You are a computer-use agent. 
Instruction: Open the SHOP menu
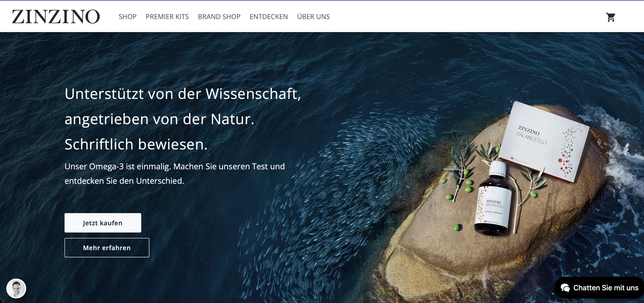tap(128, 17)
